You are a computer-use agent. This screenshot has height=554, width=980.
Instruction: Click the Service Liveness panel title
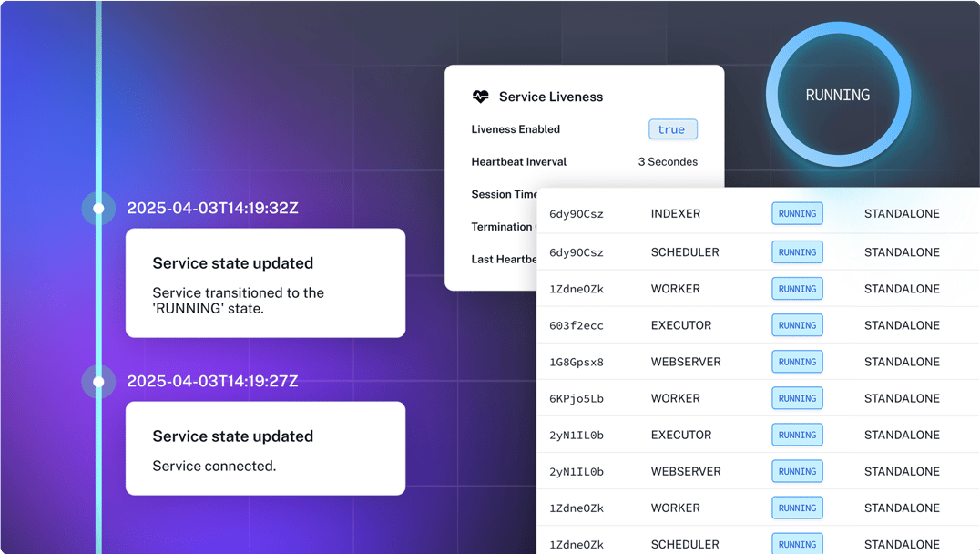point(550,97)
